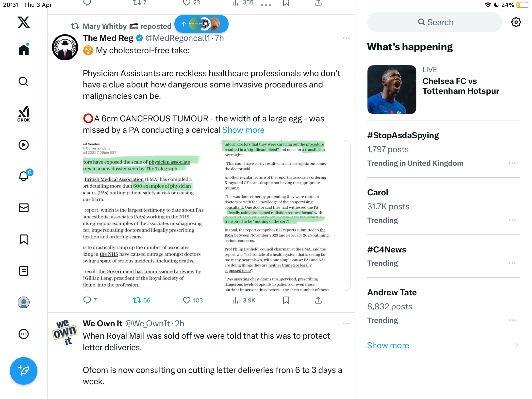Open the video play circle icon
The image size is (532, 399).
click(24, 145)
